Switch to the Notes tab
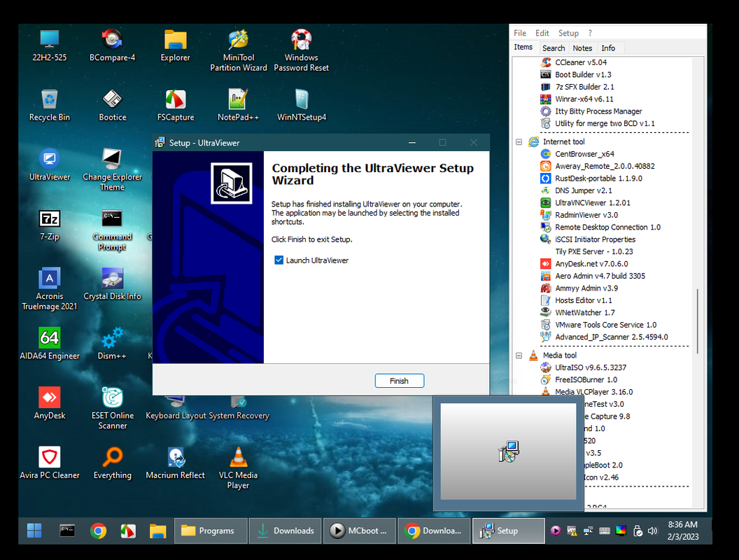739x560 pixels. pos(582,48)
